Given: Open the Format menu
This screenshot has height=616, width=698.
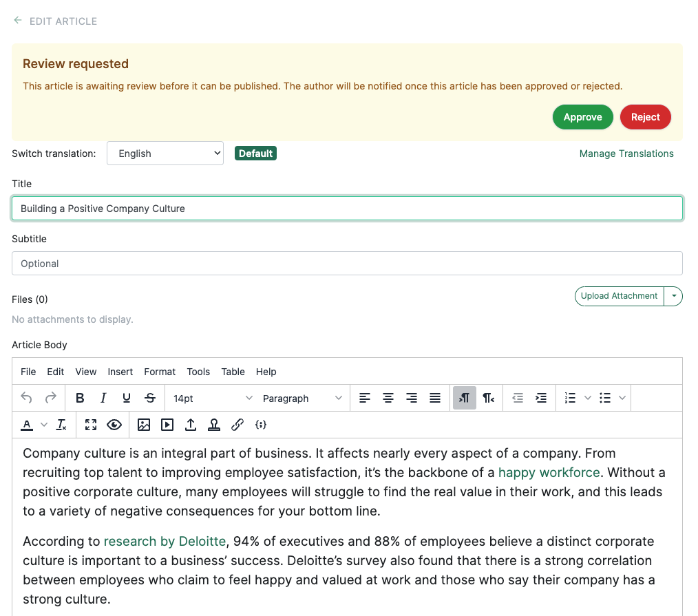Looking at the screenshot, I should click(160, 372).
